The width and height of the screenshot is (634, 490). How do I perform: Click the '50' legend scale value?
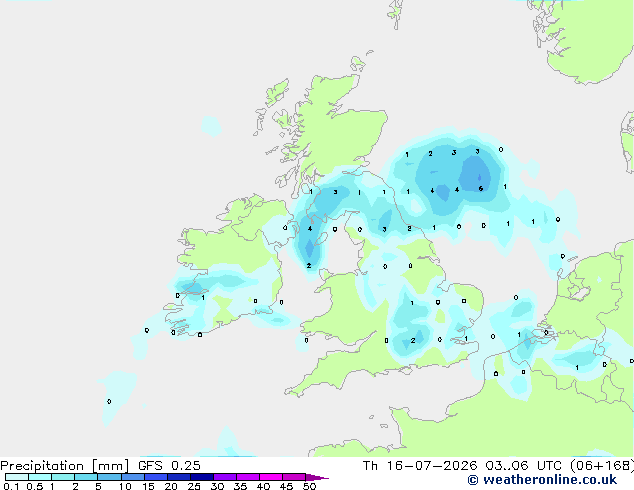[309, 486]
